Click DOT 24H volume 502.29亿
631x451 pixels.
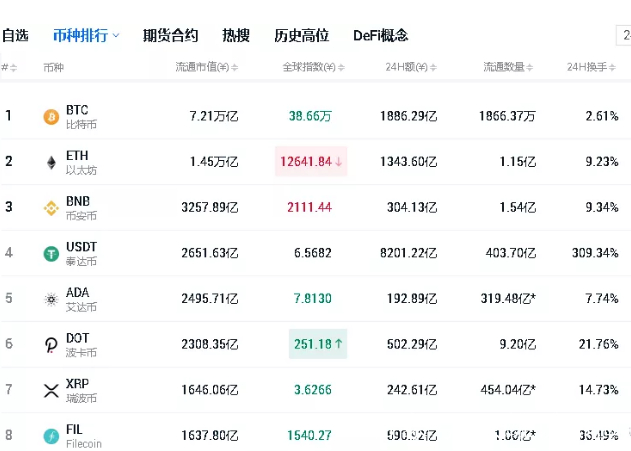(412, 344)
